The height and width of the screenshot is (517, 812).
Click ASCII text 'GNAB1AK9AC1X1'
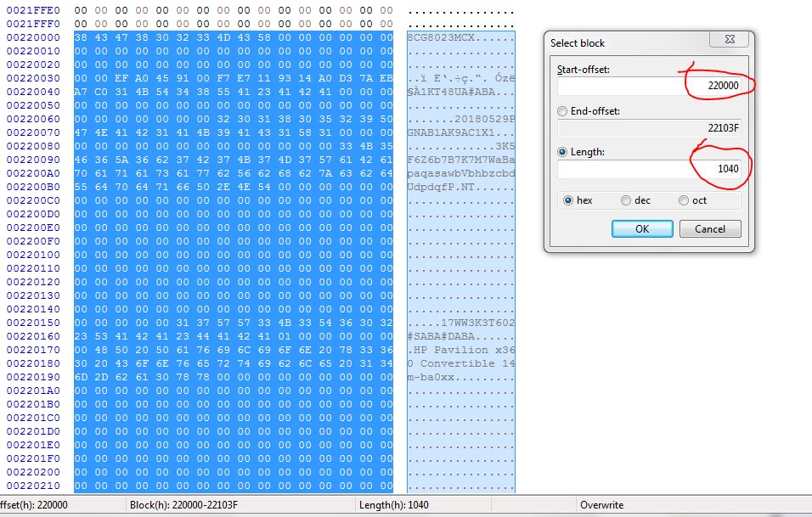(451, 132)
